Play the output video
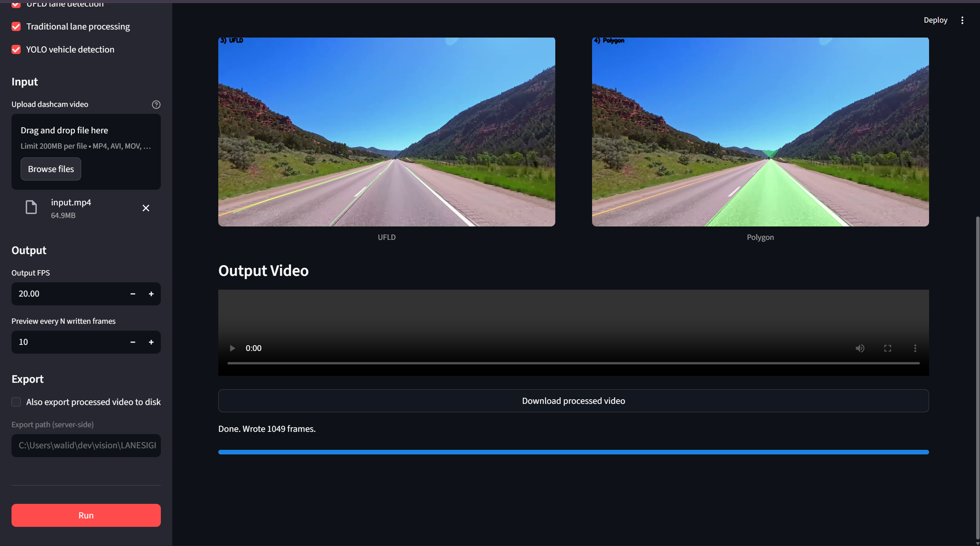The height and width of the screenshot is (546, 980). click(x=232, y=348)
